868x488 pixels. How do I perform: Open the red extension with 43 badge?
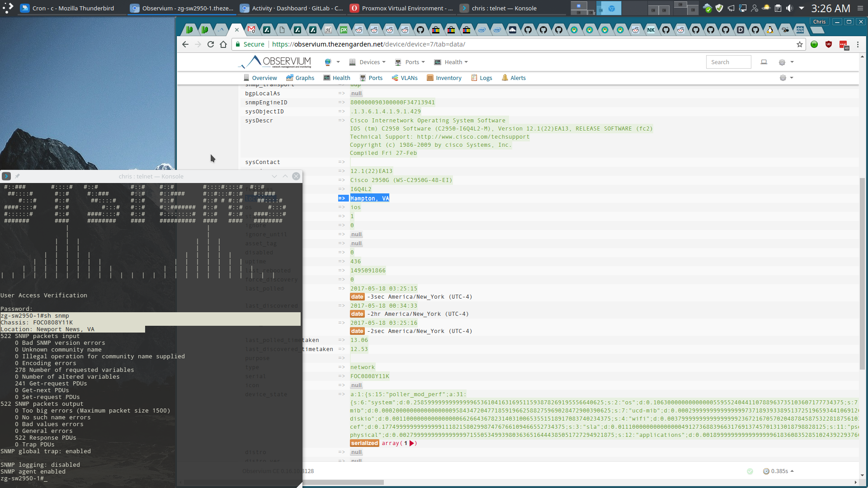[844, 45]
